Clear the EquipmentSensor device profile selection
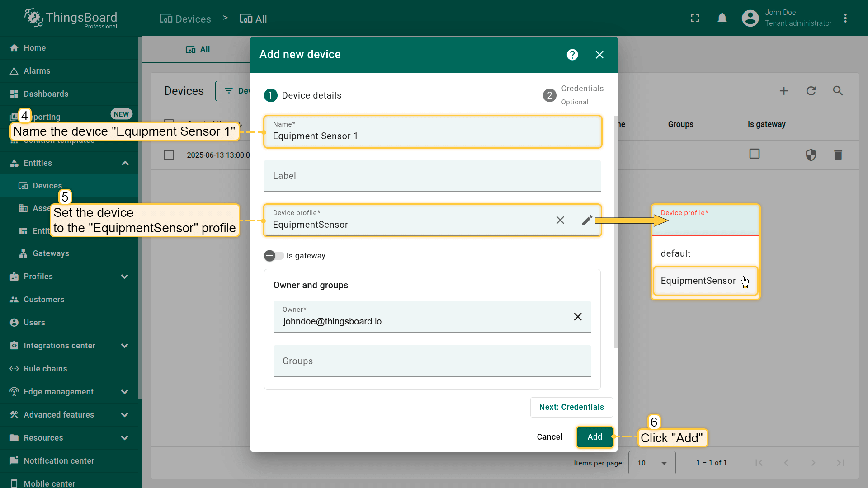Viewport: 868px width, 488px height. (x=560, y=220)
